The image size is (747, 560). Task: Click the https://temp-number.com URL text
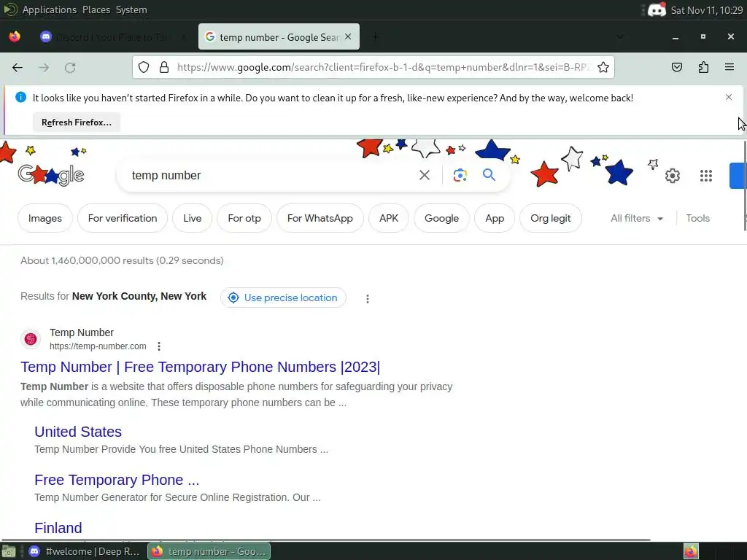98,346
